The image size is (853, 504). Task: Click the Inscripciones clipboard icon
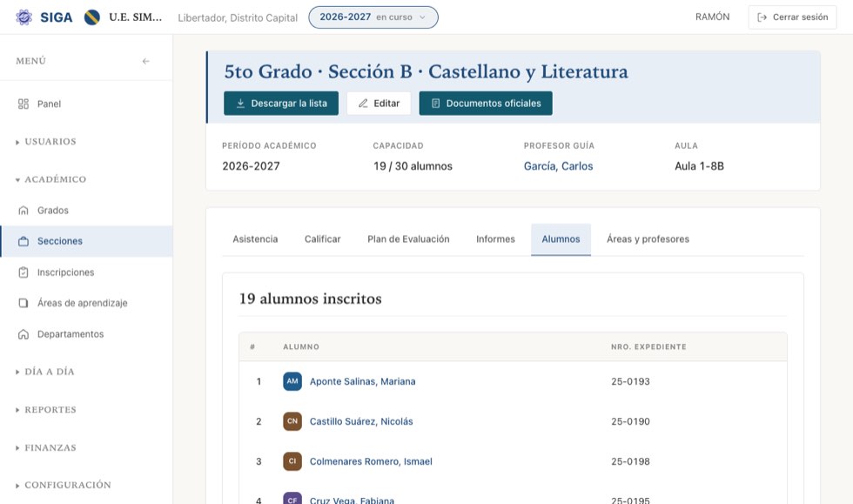(x=24, y=272)
